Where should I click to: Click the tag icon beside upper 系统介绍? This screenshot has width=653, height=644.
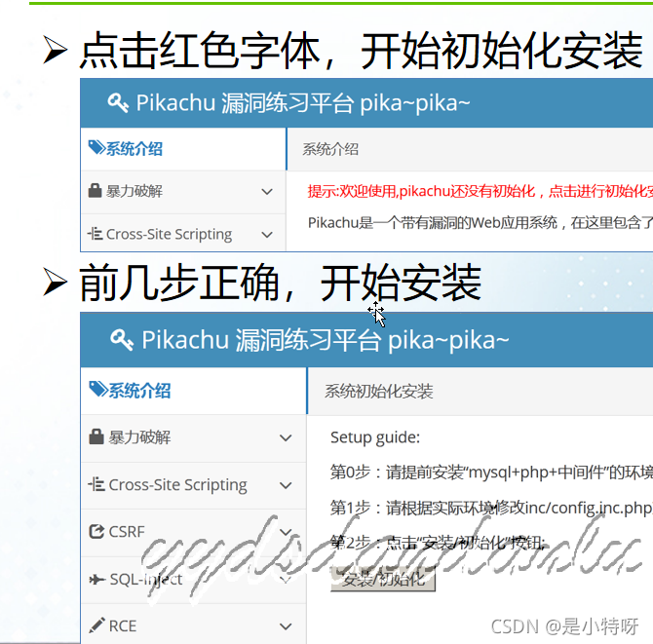point(96,148)
